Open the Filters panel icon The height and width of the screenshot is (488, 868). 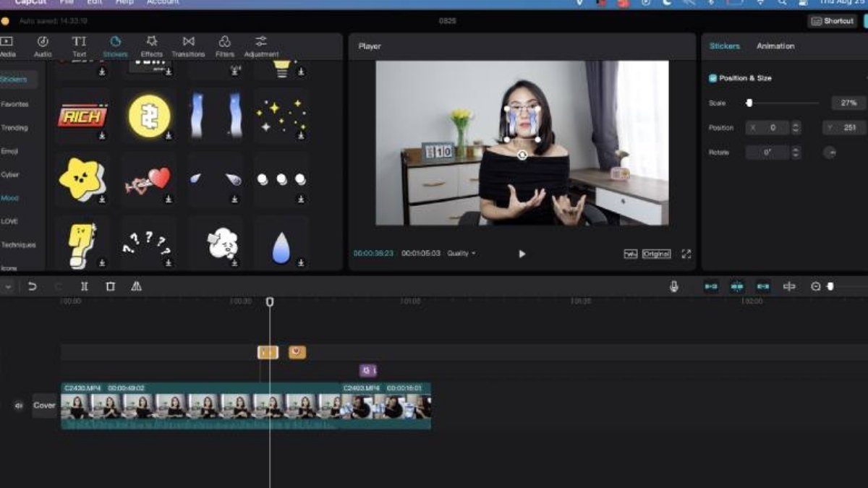(224, 46)
